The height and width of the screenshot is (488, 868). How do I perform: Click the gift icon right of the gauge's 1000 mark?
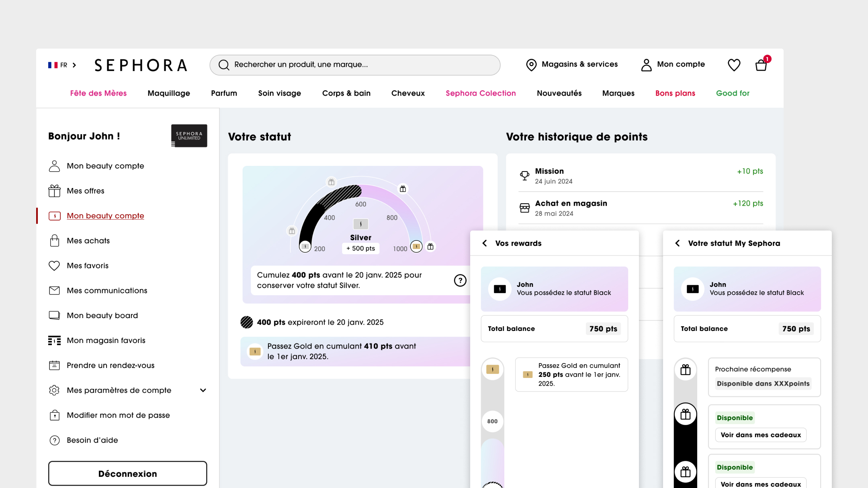[x=430, y=246]
